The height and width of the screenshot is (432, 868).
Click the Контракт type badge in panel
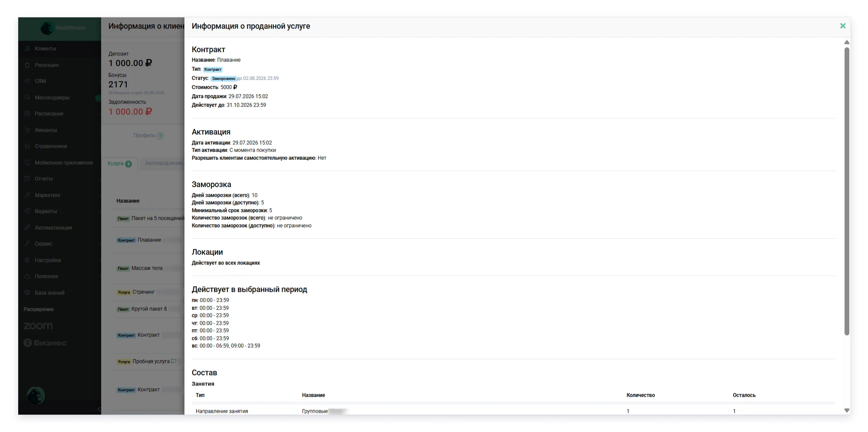click(213, 69)
